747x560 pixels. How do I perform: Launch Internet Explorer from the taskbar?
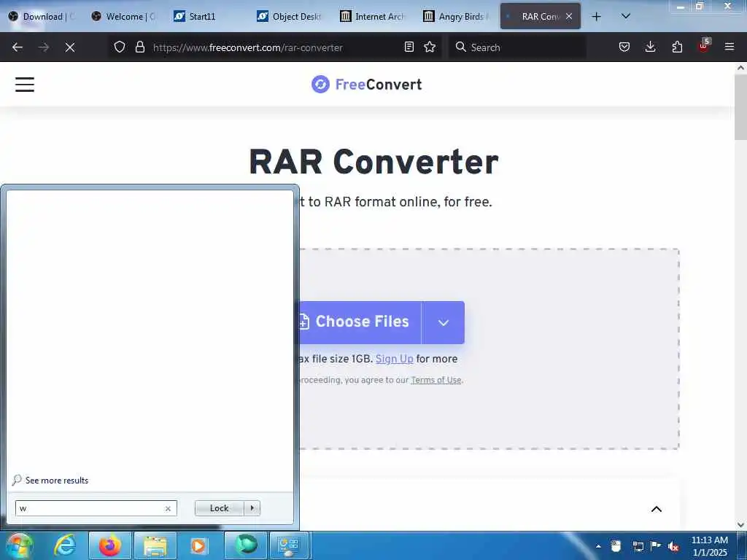(x=65, y=545)
